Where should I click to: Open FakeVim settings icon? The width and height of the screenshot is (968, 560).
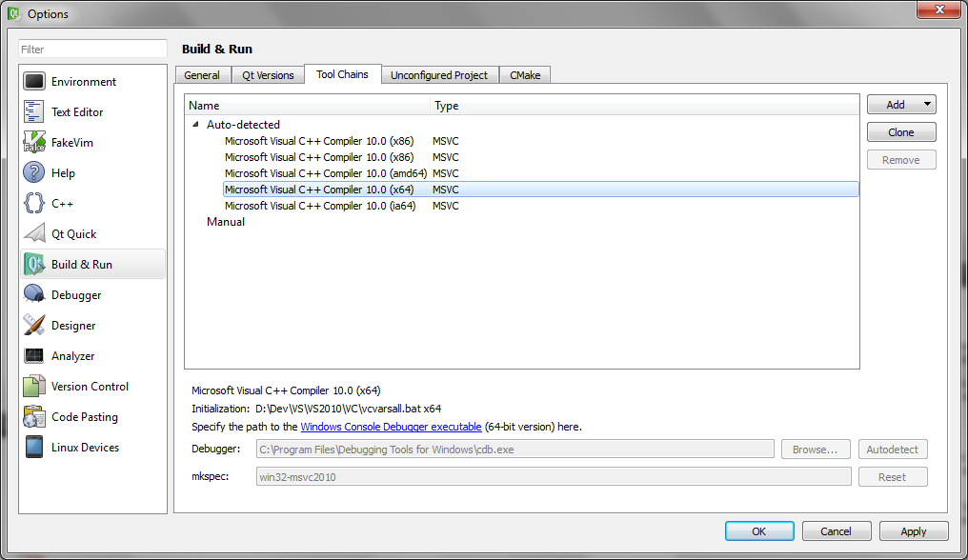pos(34,143)
